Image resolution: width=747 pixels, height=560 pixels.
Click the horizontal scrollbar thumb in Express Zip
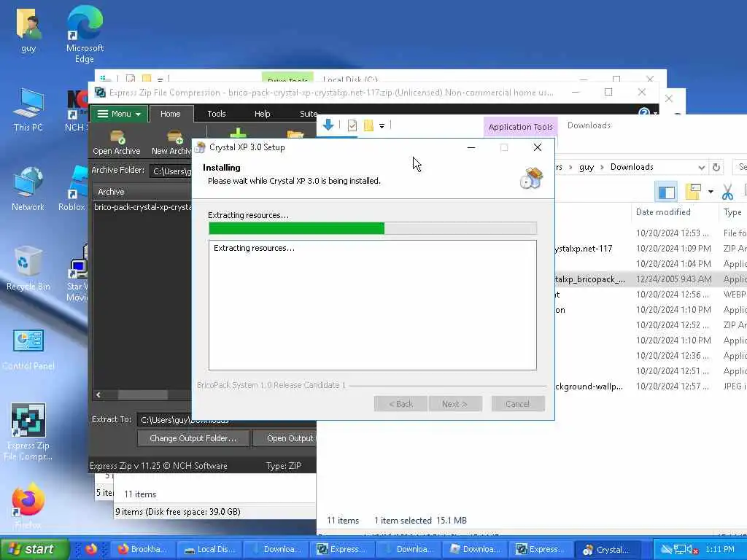[143, 394]
